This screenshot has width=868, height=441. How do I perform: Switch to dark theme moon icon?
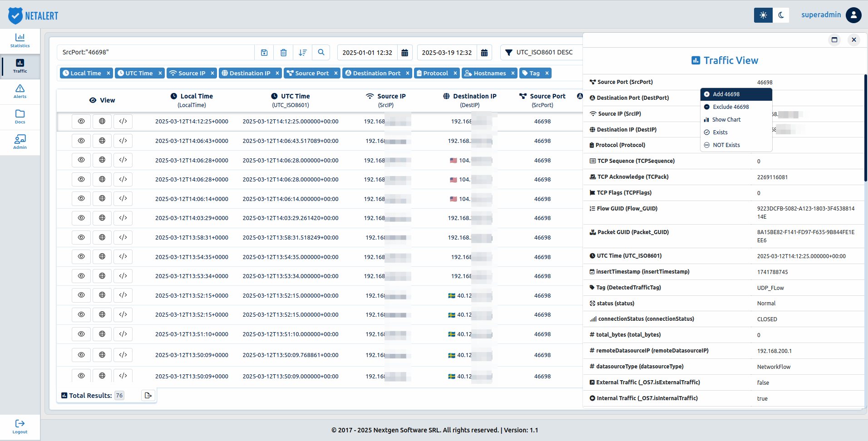781,15
